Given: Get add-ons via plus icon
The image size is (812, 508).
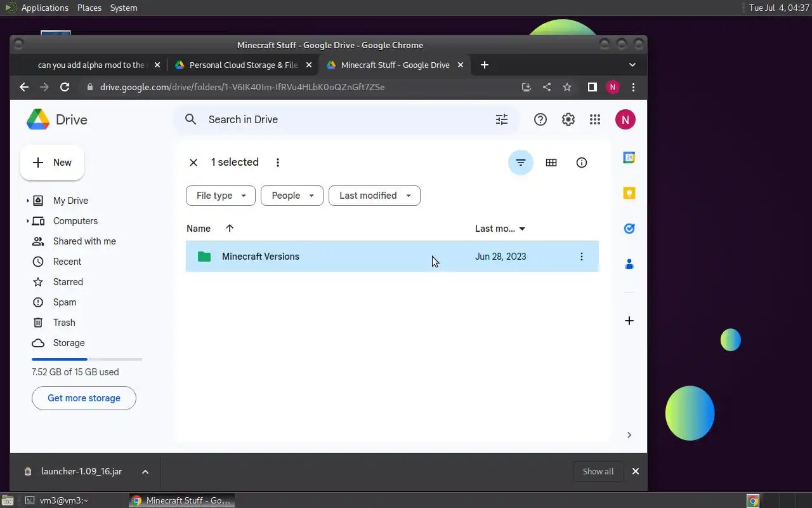Looking at the screenshot, I should (x=629, y=321).
